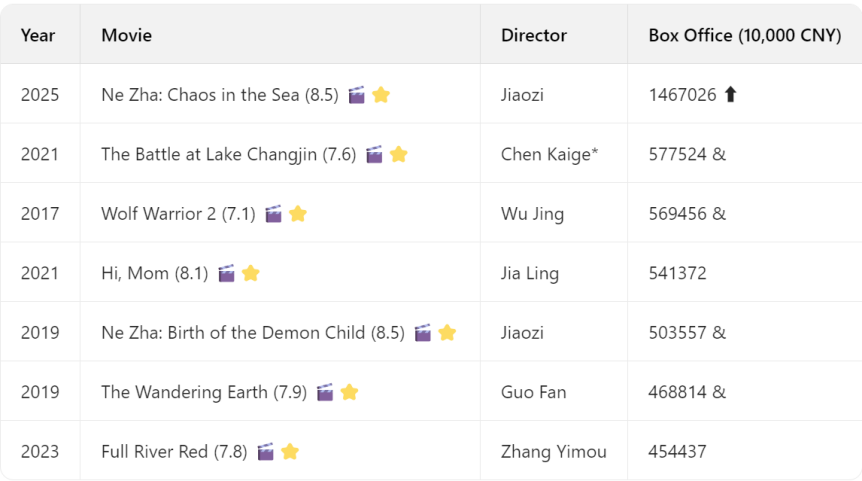Click the star icon beside Ne Zha: Chaos in the Sea
Image resolution: width=862 pixels, height=481 pixels.
(x=381, y=95)
